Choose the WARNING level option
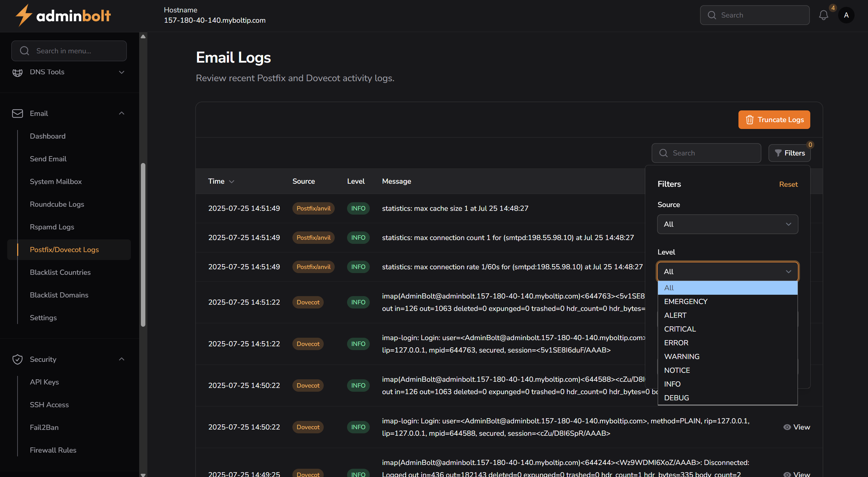Screen dimensions: 868x477 pyautogui.click(x=682, y=357)
